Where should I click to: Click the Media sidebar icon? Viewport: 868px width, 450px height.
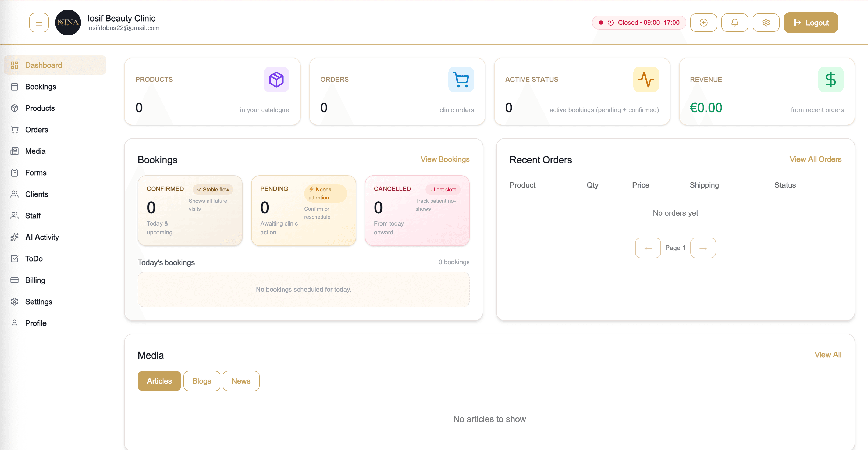tap(15, 151)
